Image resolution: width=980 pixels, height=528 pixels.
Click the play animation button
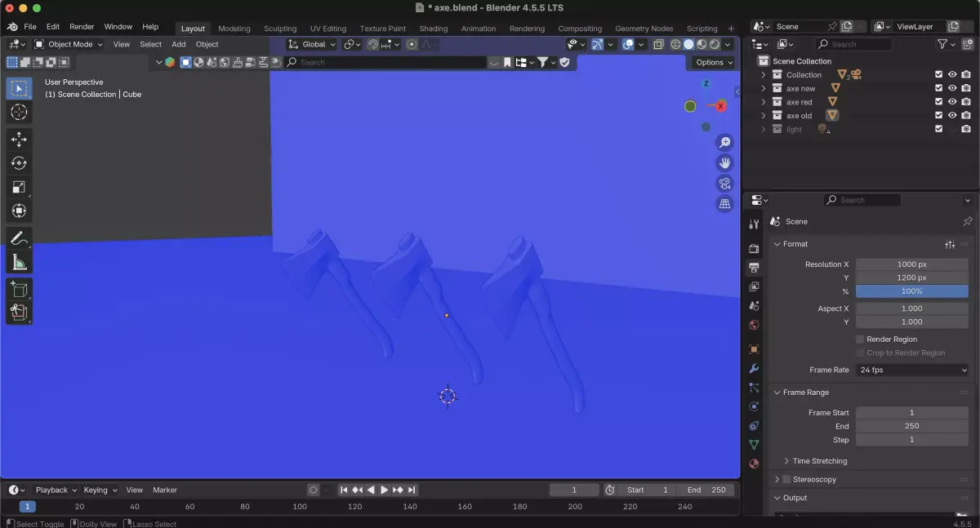385,490
